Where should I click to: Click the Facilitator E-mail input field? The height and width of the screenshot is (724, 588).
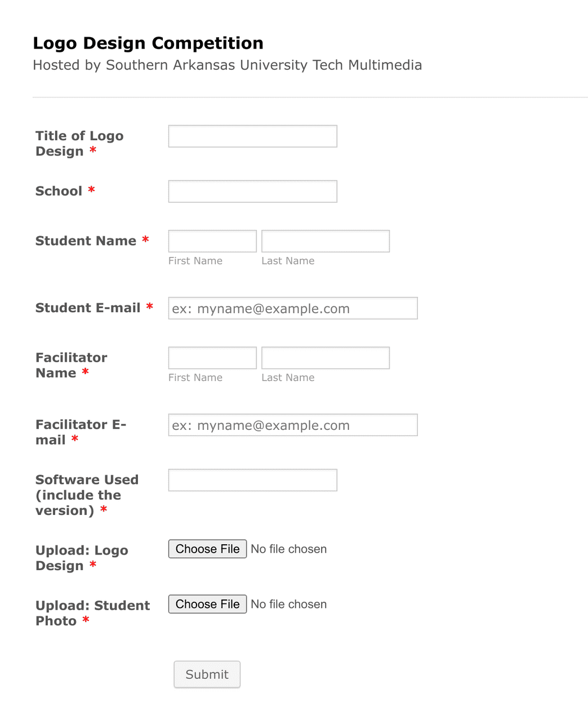[292, 425]
